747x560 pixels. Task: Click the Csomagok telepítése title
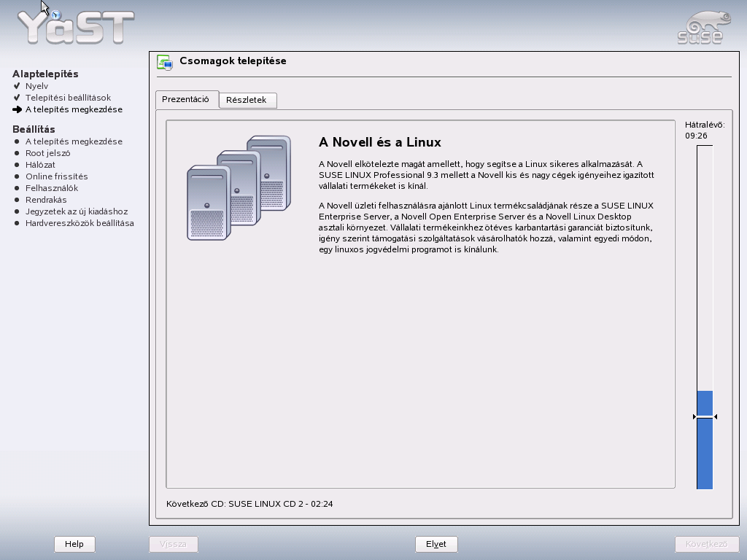pos(233,61)
